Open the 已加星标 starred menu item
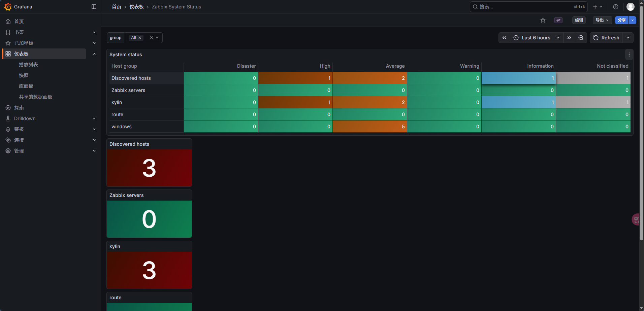 [24, 43]
